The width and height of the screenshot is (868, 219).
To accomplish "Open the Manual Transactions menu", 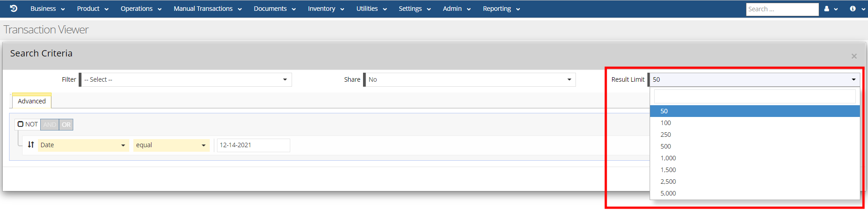I will [208, 9].
